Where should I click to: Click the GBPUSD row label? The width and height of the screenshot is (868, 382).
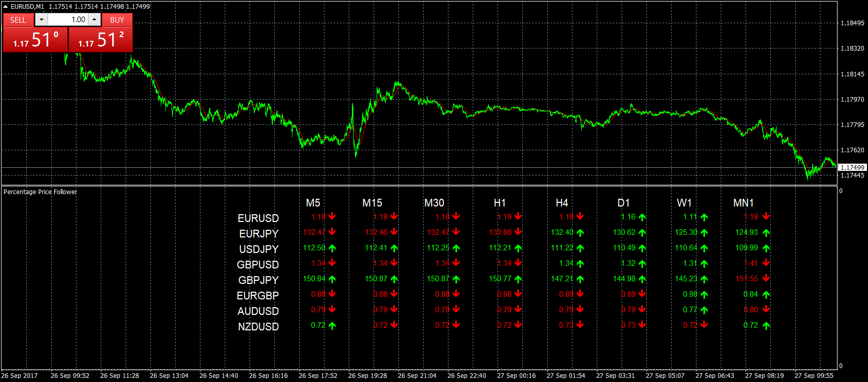(x=258, y=265)
